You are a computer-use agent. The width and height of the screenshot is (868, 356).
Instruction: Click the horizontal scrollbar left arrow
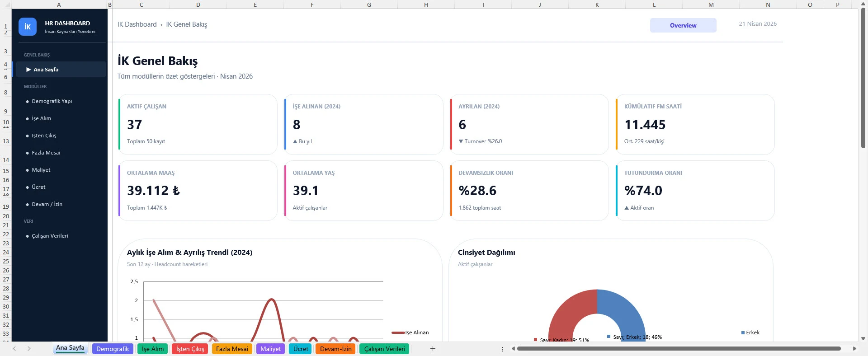click(x=513, y=348)
